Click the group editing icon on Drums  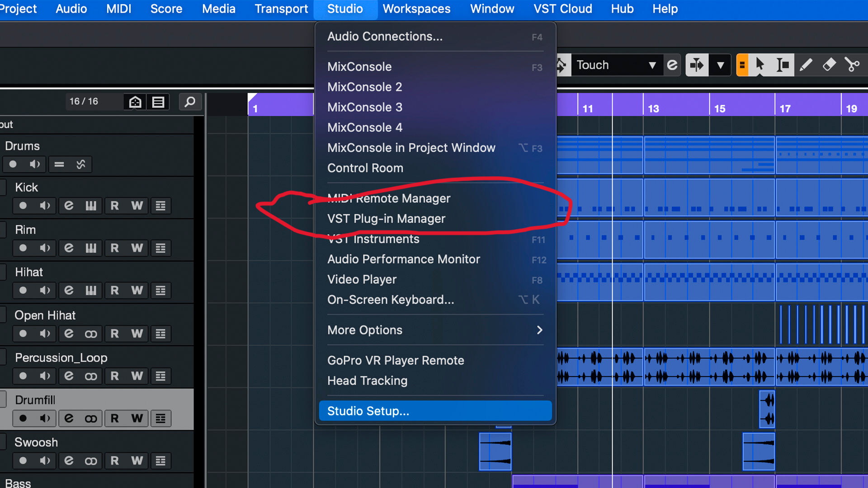coord(59,164)
